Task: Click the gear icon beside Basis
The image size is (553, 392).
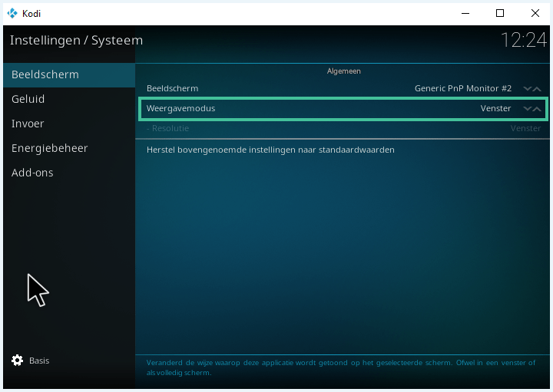Action: coord(17,361)
